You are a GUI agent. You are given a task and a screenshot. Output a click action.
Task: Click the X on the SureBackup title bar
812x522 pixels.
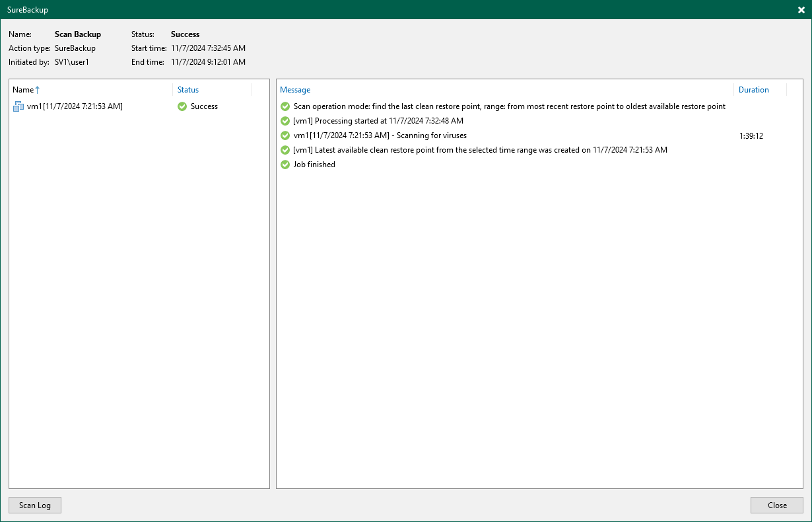(x=801, y=9)
